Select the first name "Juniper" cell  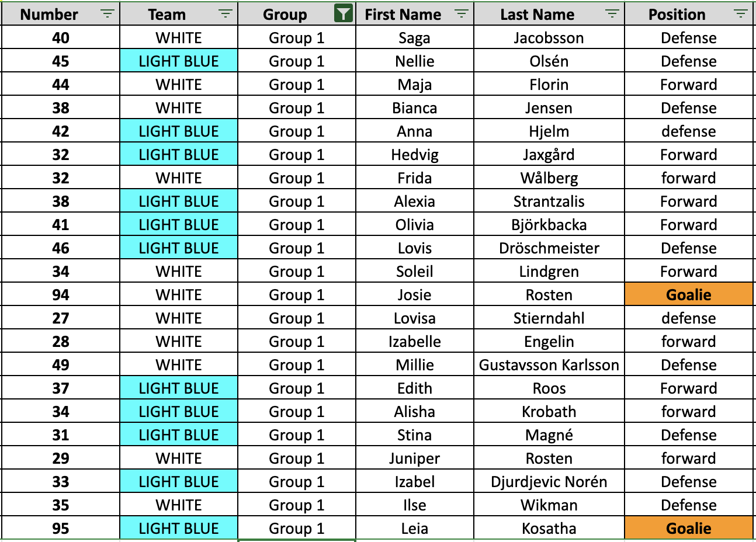pos(414,458)
